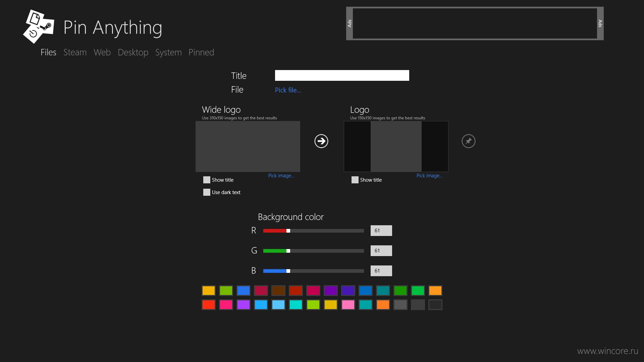The width and height of the screenshot is (644, 362).
Task: Select the hot pink swatch in bottom row
Action: [226, 305]
